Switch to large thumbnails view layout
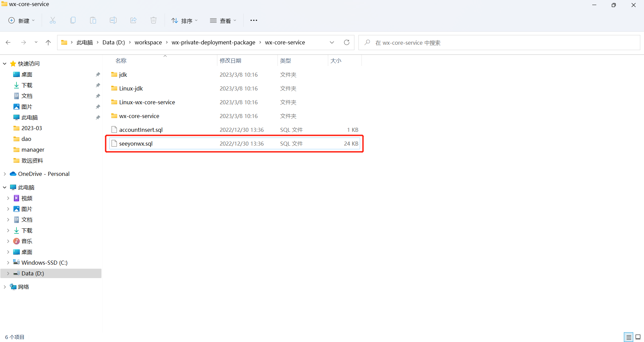 638,337
